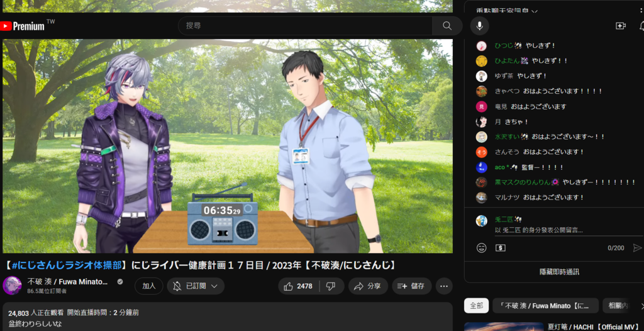Viewport: 644px width, 331px height.
Task: Open 水沢すい chat avatar
Action: pyautogui.click(x=481, y=137)
